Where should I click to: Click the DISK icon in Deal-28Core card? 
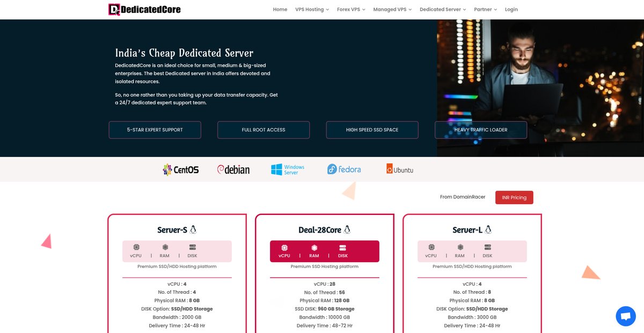(343, 247)
